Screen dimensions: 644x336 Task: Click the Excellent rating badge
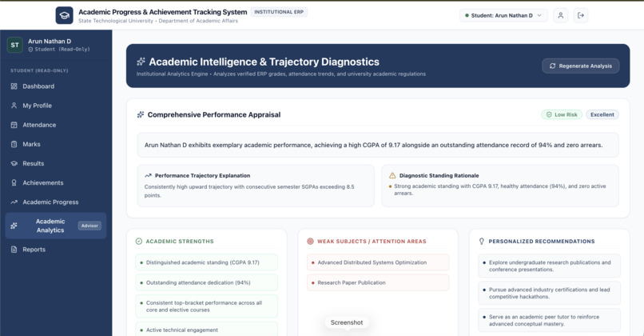[602, 114]
